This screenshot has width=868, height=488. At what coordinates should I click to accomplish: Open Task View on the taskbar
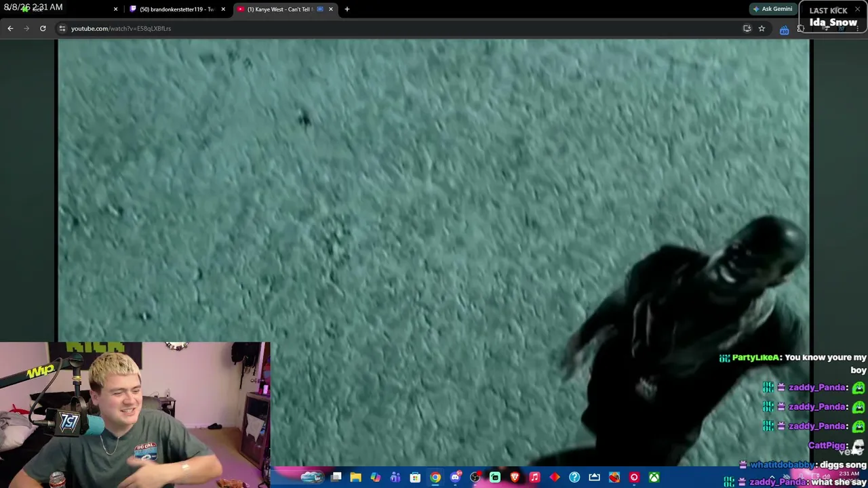(336, 478)
